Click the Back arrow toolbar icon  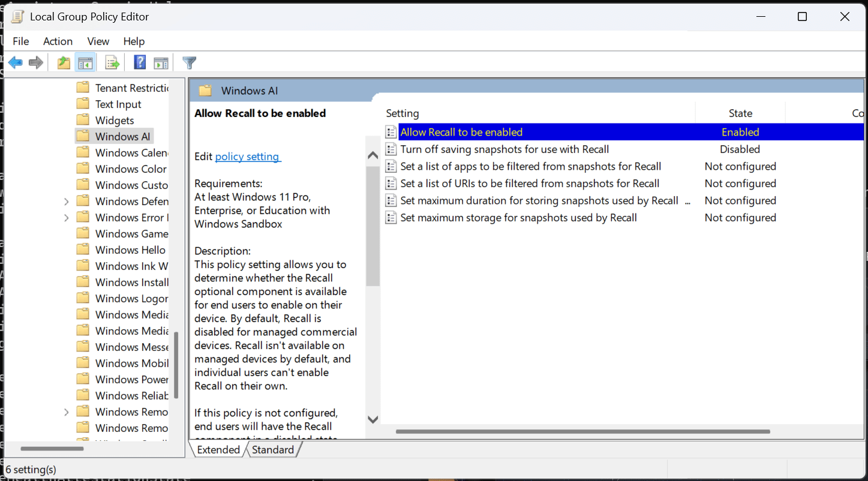tap(16, 62)
